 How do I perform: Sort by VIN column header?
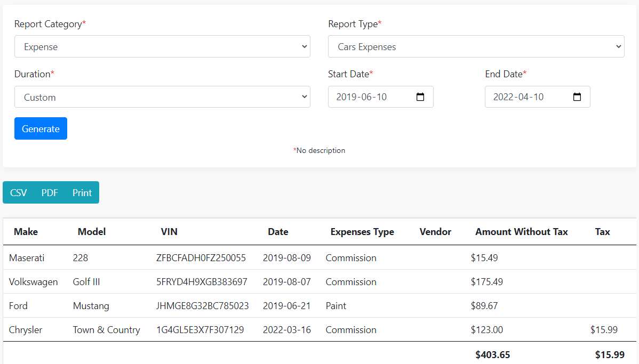click(169, 232)
